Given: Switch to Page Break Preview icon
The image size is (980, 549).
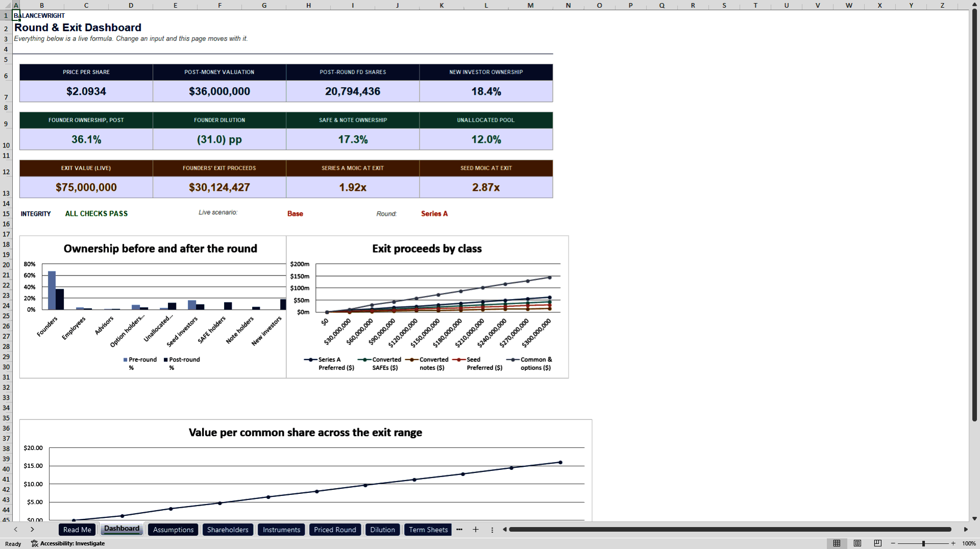Looking at the screenshot, I should tap(878, 543).
